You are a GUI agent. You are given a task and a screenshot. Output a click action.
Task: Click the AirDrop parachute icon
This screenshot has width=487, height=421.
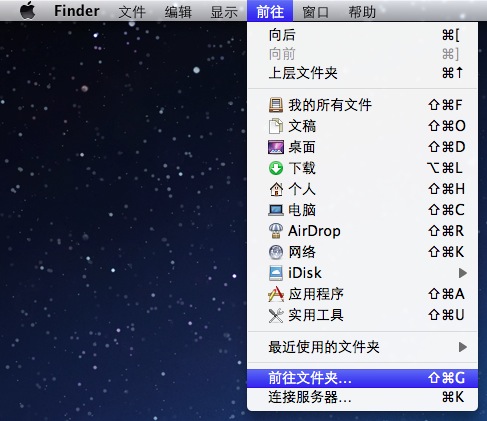pyautogui.click(x=276, y=231)
